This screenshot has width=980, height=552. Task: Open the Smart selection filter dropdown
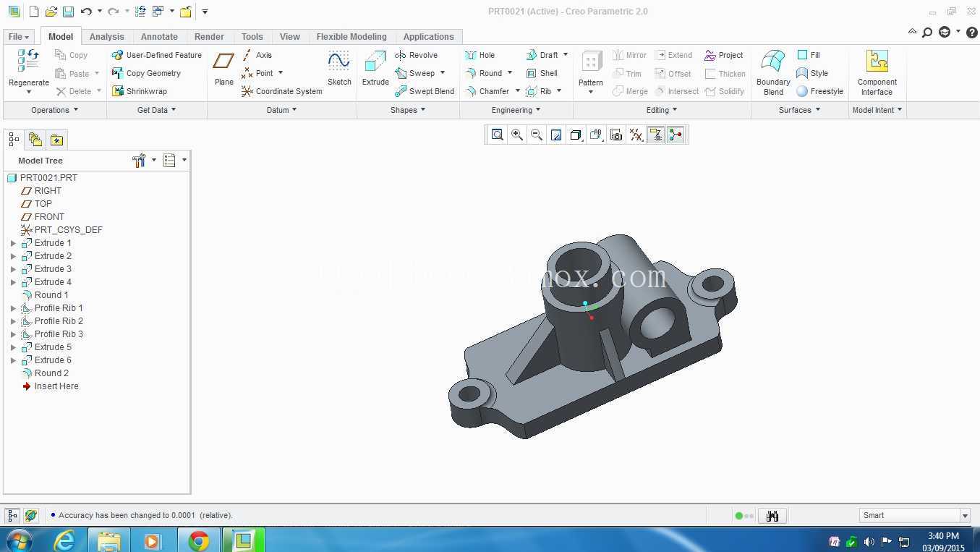click(964, 516)
